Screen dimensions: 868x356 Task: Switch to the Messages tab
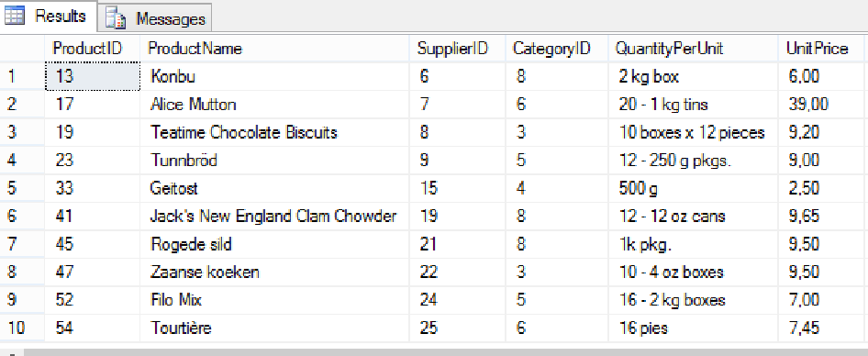(x=155, y=19)
